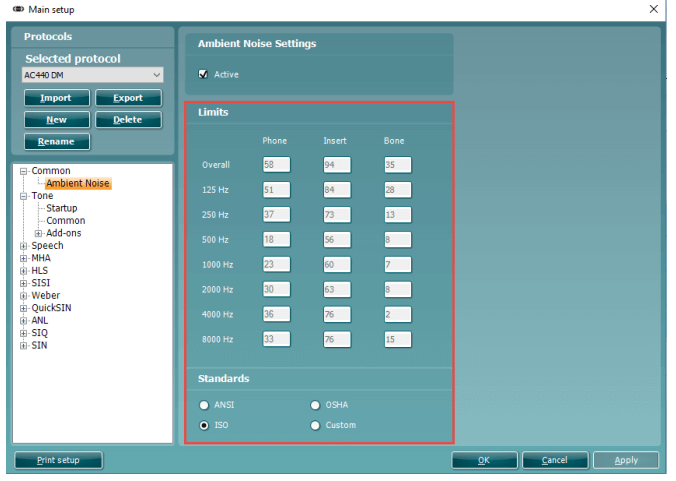This screenshot has width=676, height=481.
Task: Click the 500 Hz Phone limit field
Action: [276, 240]
